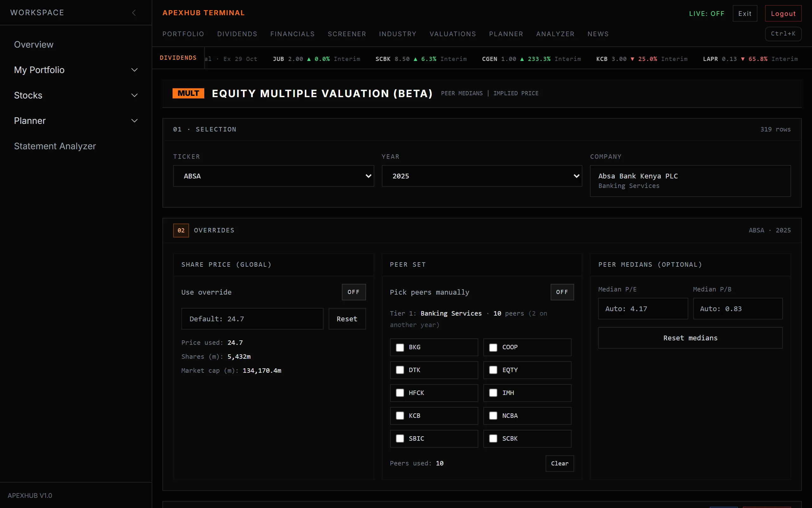Image resolution: width=812 pixels, height=508 pixels.
Task: Open Overview in the sidebar
Action: tap(34, 44)
